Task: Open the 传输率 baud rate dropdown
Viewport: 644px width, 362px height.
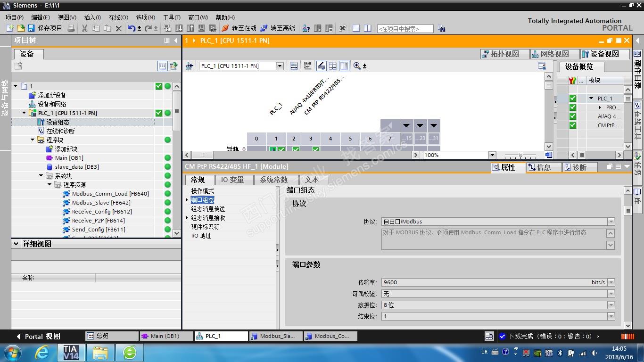Action: pos(611,282)
